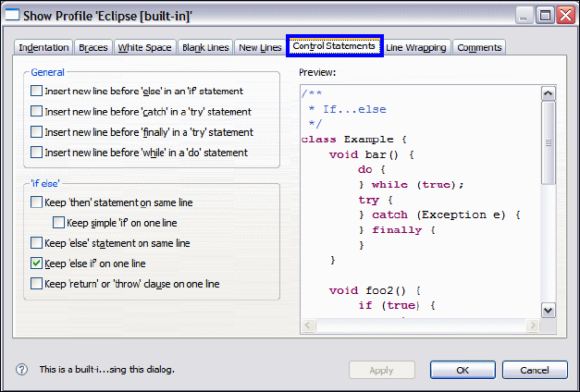
Task: Click '} finally {' line in preview
Action: pyautogui.click(x=397, y=230)
